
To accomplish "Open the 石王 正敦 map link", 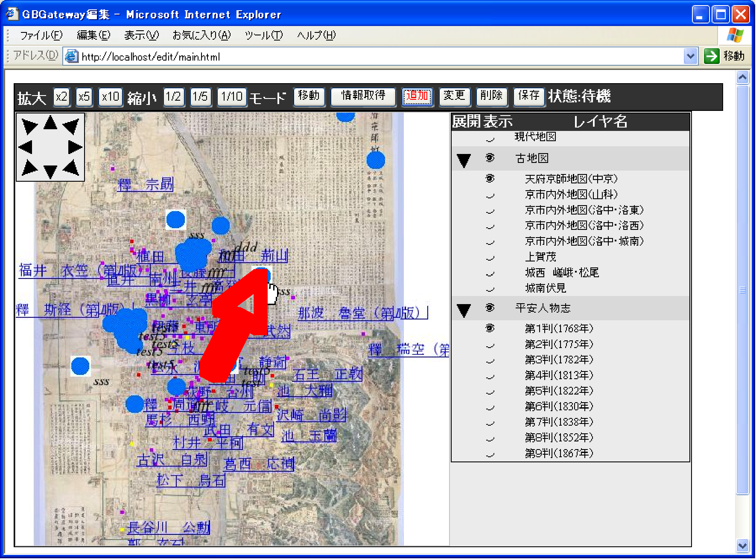I will coord(327,374).
